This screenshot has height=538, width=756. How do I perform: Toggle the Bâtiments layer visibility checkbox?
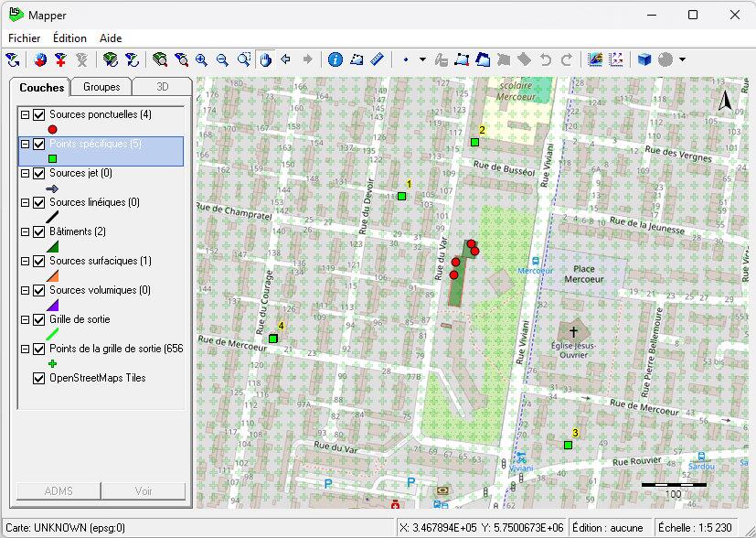[39, 232]
